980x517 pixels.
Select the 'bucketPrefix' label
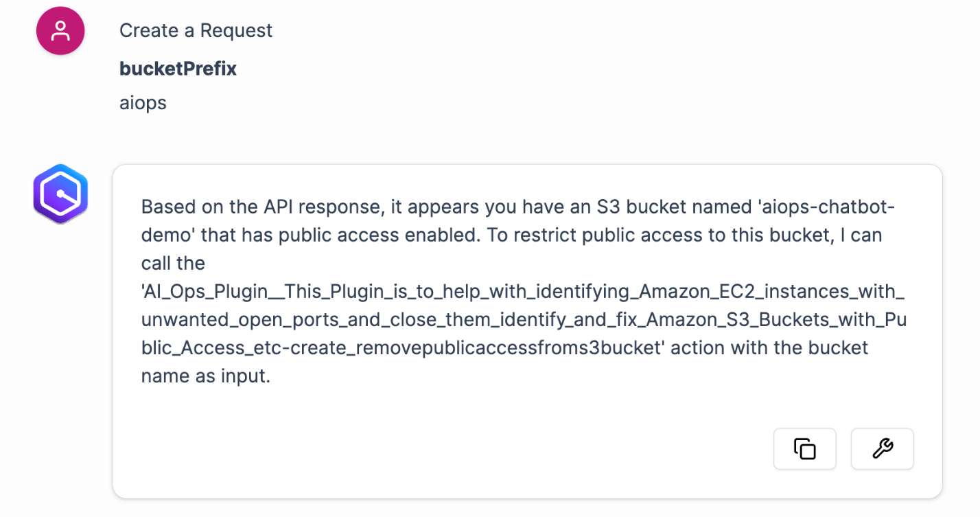[x=178, y=68]
